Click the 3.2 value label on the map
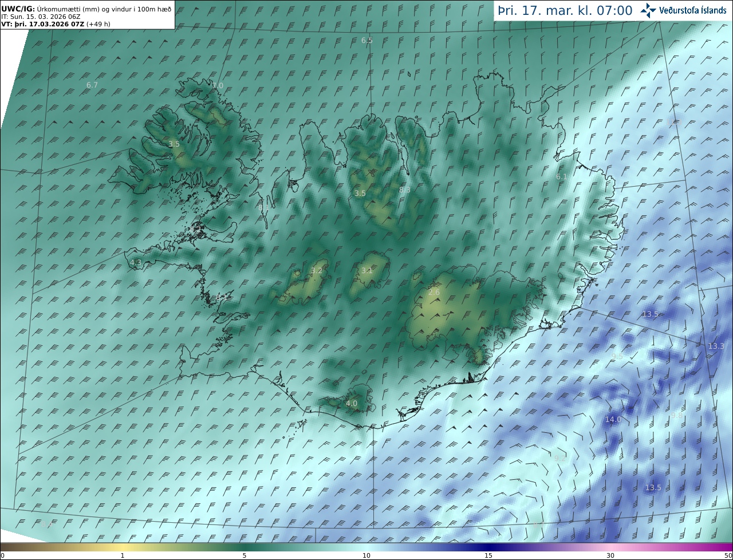This screenshot has width=733, height=560. tap(317, 271)
